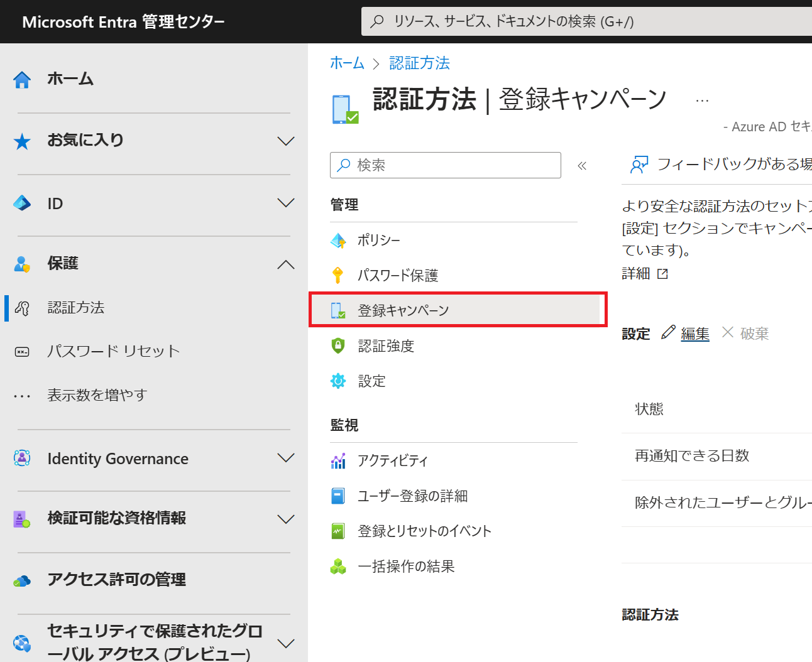
Task: Click the パスワード保護 key icon
Action: pyautogui.click(x=338, y=275)
